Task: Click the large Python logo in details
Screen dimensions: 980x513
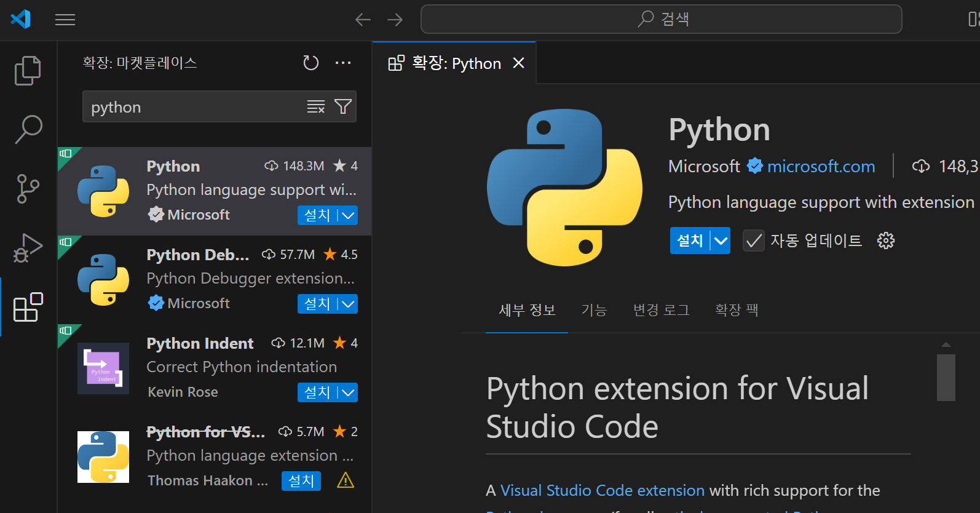Action: pyautogui.click(x=564, y=188)
